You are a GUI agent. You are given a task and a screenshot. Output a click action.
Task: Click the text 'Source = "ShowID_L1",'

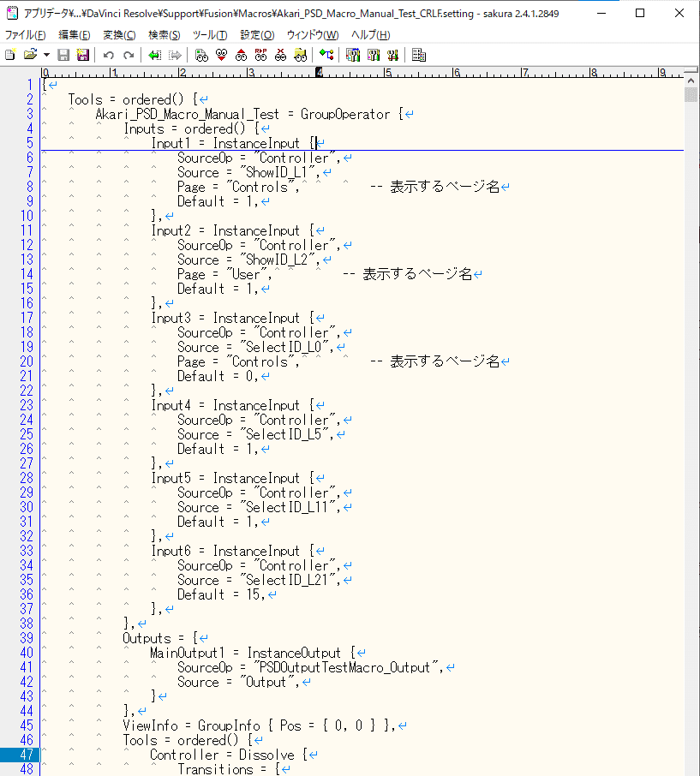tap(249, 173)
